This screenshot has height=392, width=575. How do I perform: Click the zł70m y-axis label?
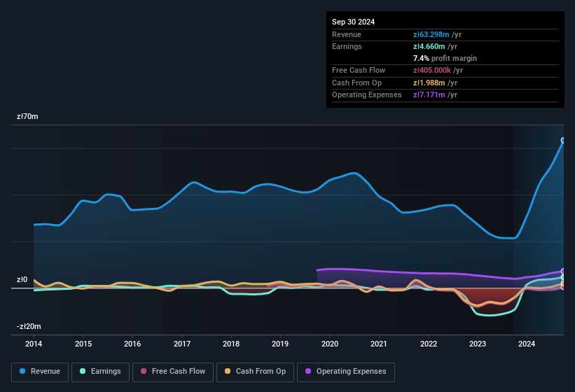[27, 116]
